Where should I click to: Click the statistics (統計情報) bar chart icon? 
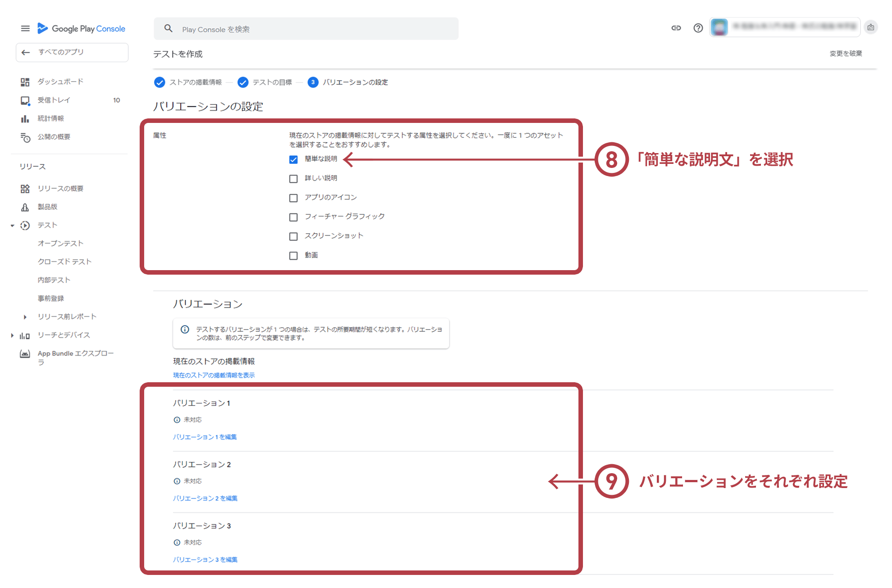coord(25,119)
